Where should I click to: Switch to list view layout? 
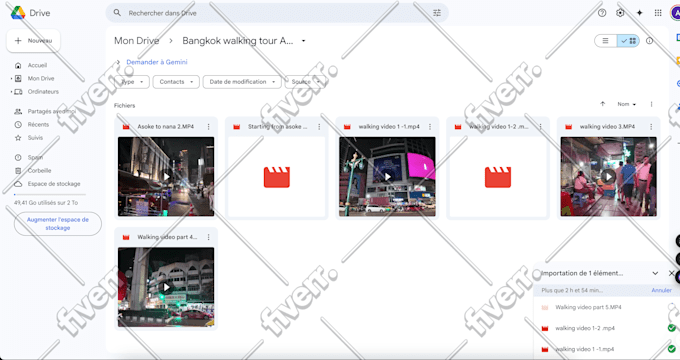[x=605, y=41]
